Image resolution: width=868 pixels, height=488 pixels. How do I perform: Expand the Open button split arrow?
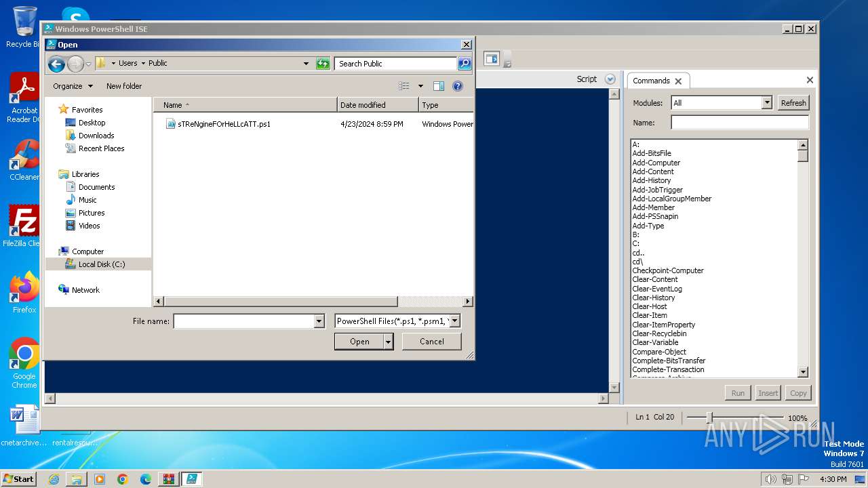[389, 342]
